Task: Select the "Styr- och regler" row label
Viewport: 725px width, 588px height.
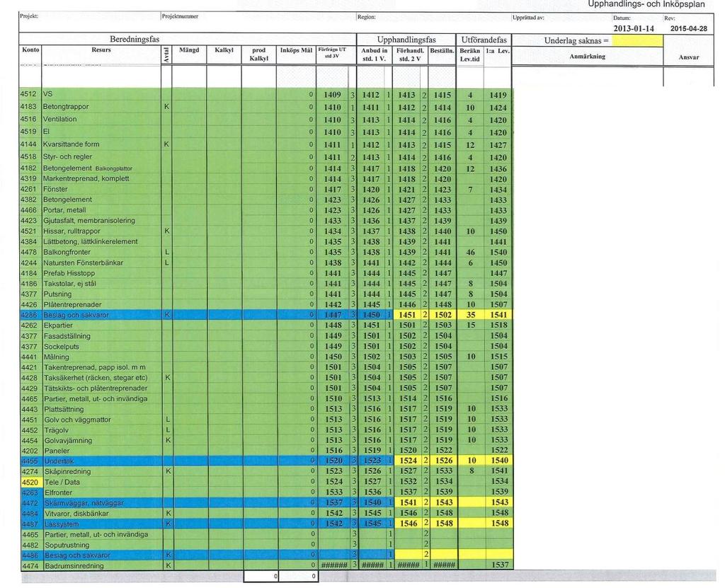Action: (67, 156)
